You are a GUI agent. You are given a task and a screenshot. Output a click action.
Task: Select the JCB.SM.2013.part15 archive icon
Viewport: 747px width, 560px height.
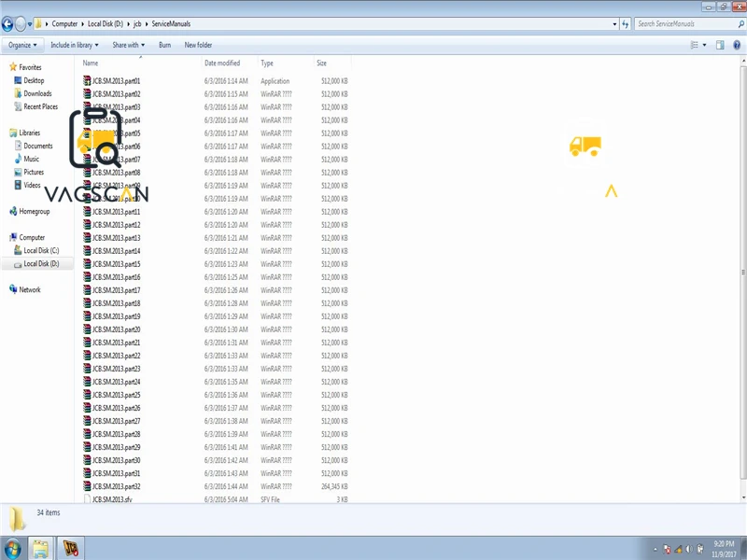(x=87, y=264)
